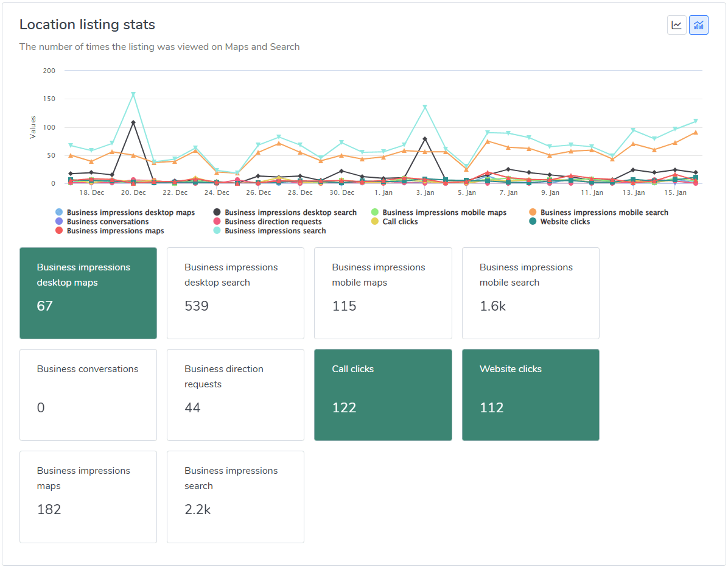Click the 'Location listing stats' heading
The image size is (728, 567).
coord(87,24)
